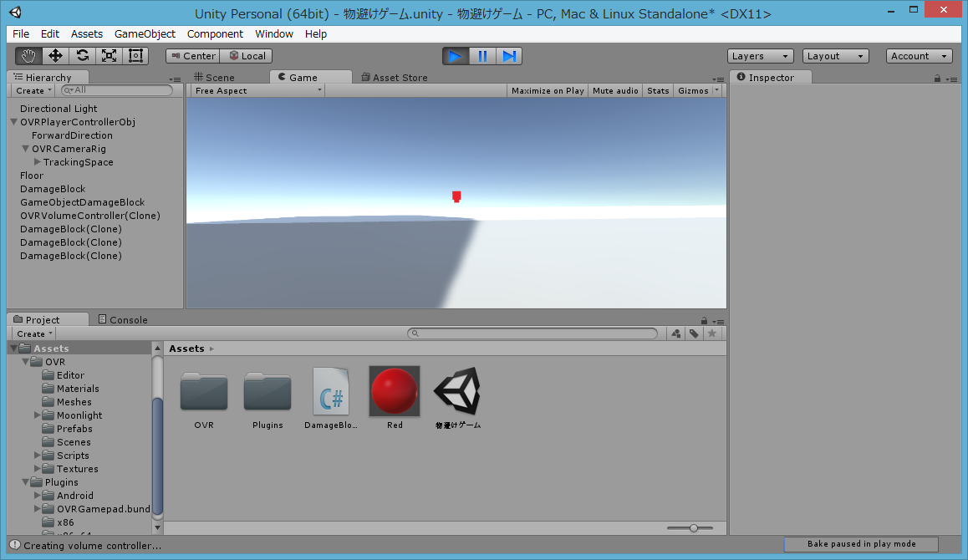Screen dimensions: 968x560
Task: Open the OVR folder thumbnail in Assets
Action: click(204, 393)
